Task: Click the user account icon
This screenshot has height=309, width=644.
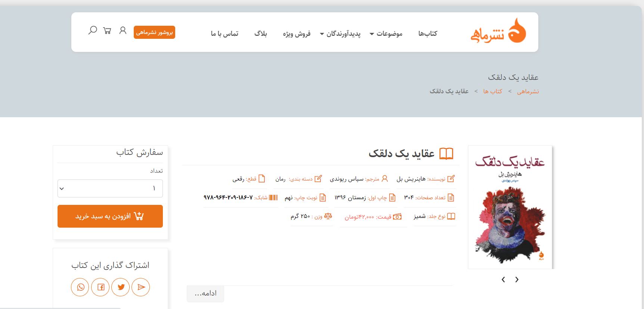Action: pos(123,31)
